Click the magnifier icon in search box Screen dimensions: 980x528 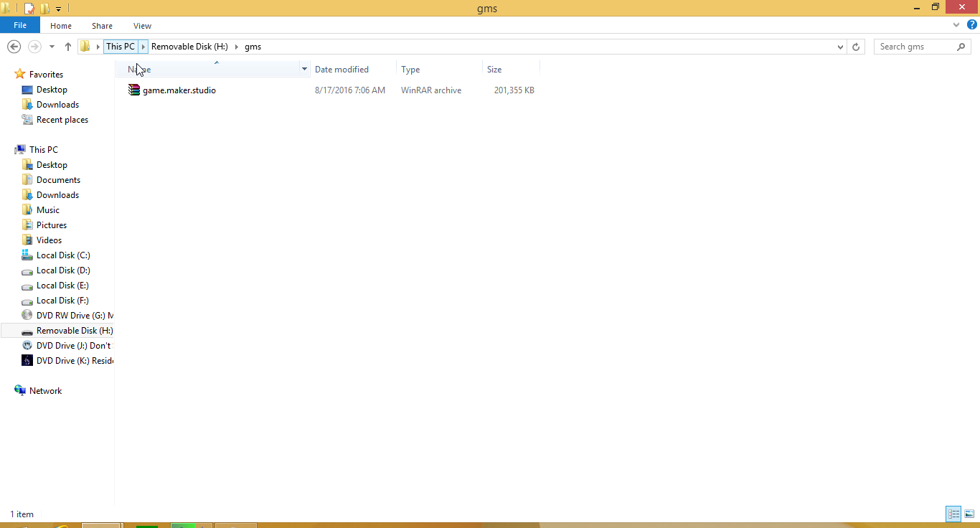pyautogui.click(x=961, y=47)
